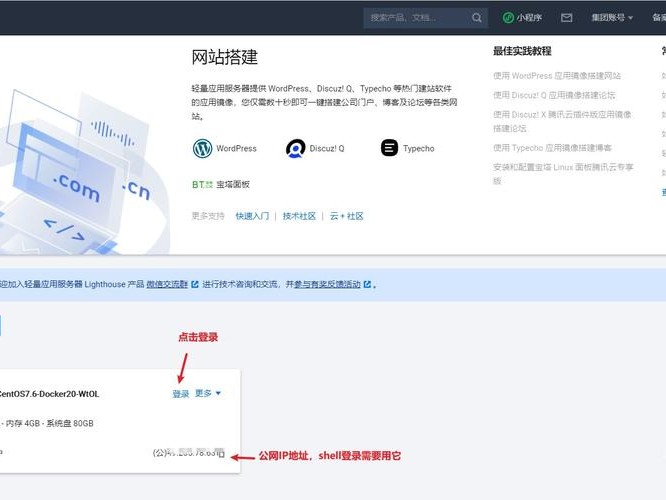
Task: Click the 更多支持 label
Action: click(x=208, y=216)
